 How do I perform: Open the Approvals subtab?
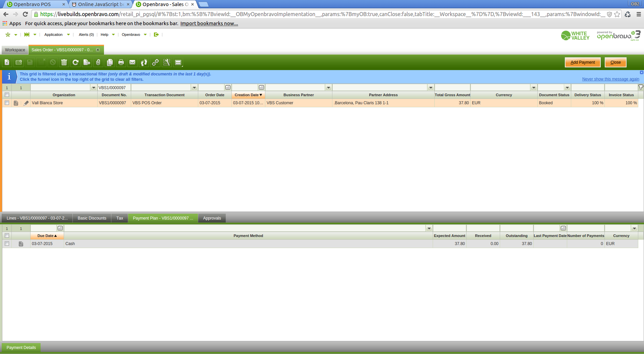click(212, 218)
